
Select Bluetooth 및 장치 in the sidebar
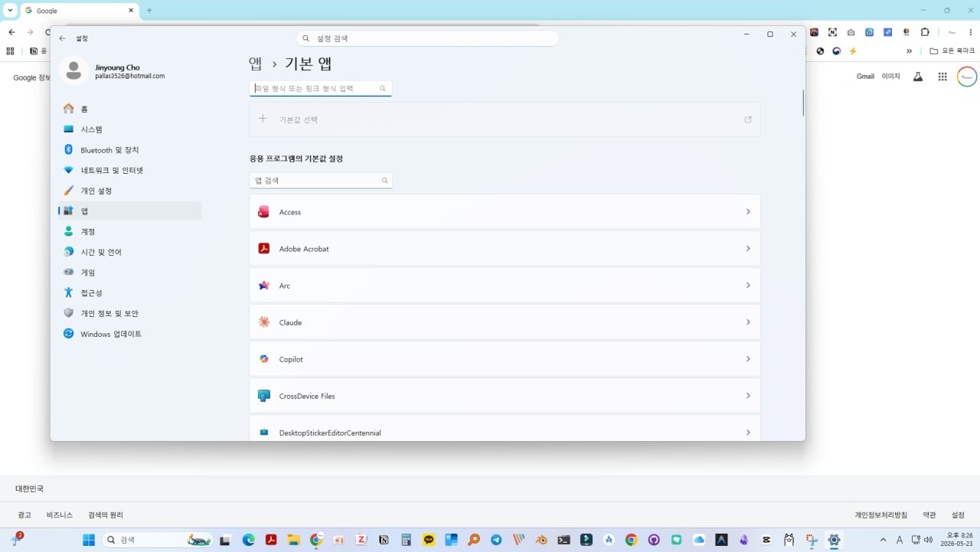[x=129, y=150]
